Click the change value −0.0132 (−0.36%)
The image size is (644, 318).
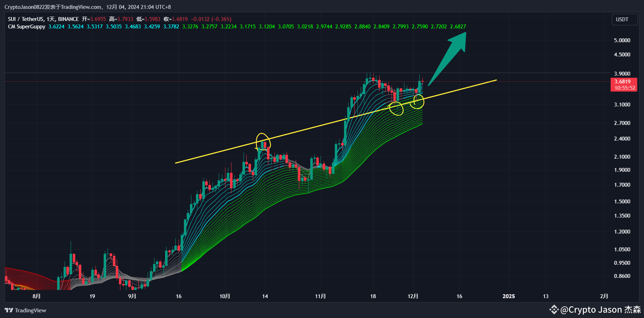point(211,19)
